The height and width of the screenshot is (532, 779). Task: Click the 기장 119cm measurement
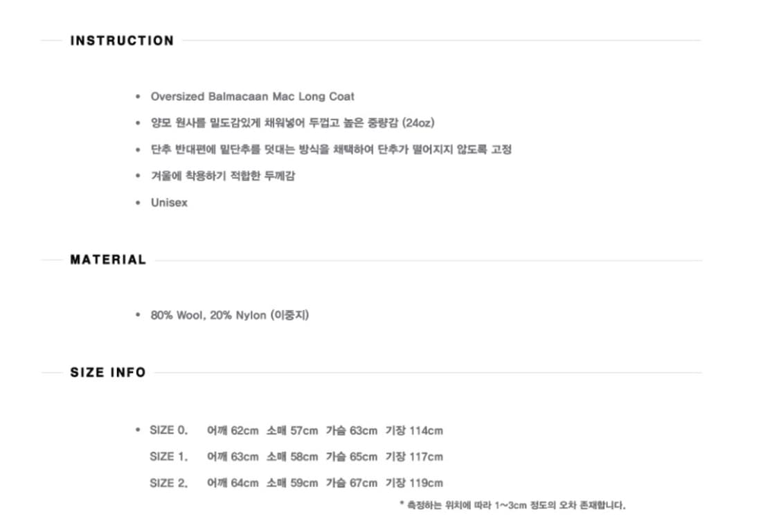pos(414,483)
